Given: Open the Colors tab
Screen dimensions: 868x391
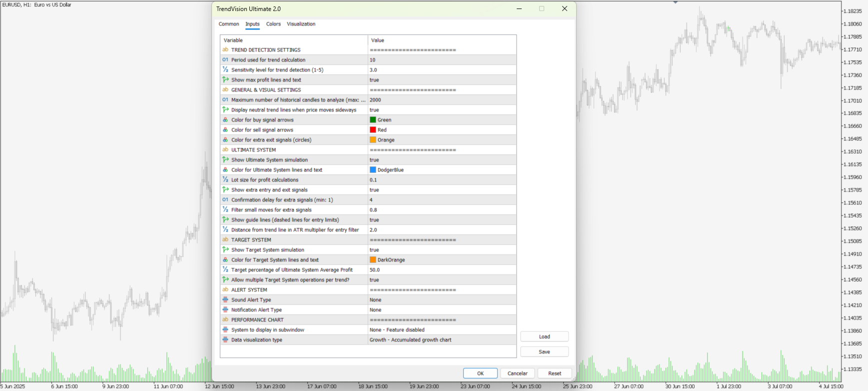Looking at the screenshot, I should tap(273, 24).
